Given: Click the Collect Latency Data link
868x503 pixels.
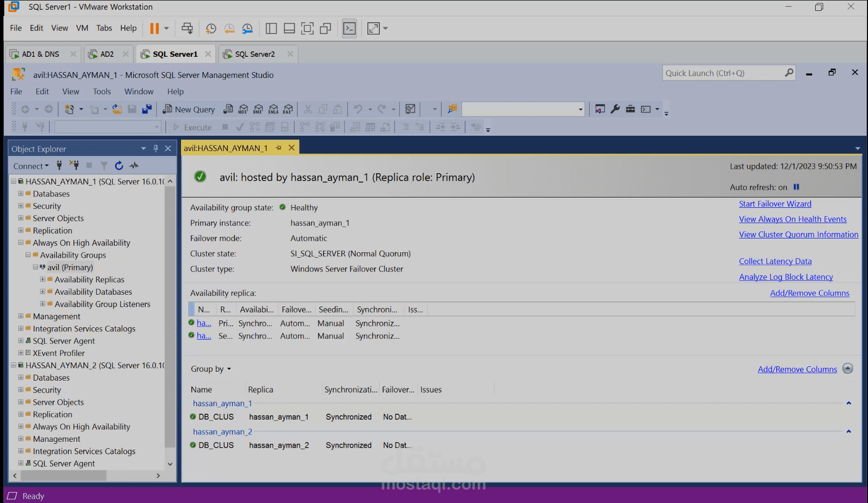Looking at the screenshot, I should point(775,261).
